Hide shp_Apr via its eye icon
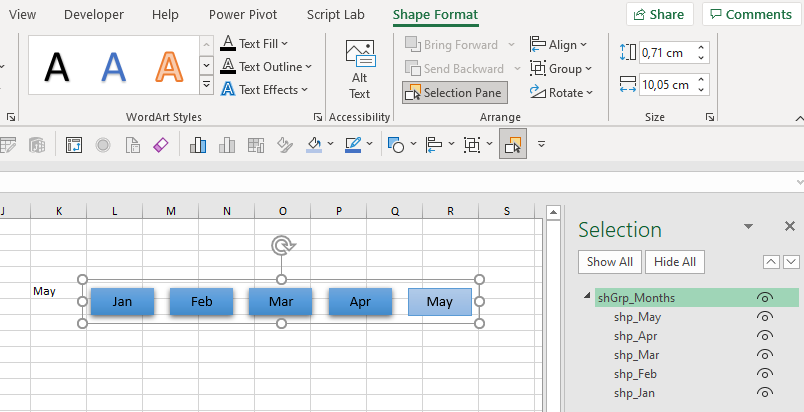The height and width of the screenshot is (412, 804). (765, 336)
